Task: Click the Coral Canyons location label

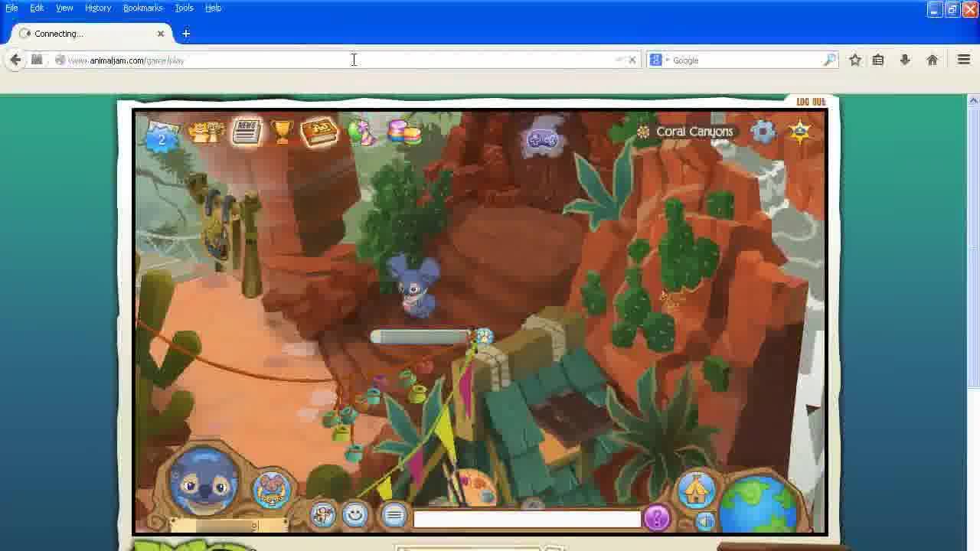Action: [x=694, y=132]
